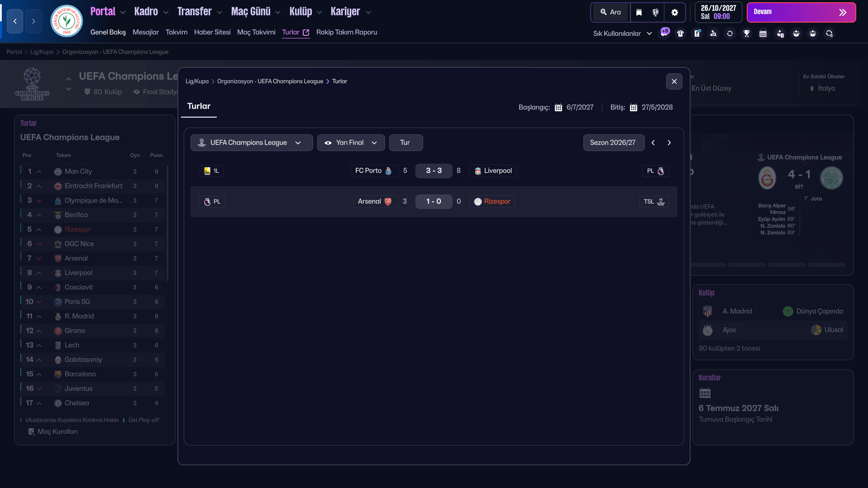The height and width of the screenshot is (488, 868).
Task: Click the trophy shortcut icon
Action: [746, 33]
